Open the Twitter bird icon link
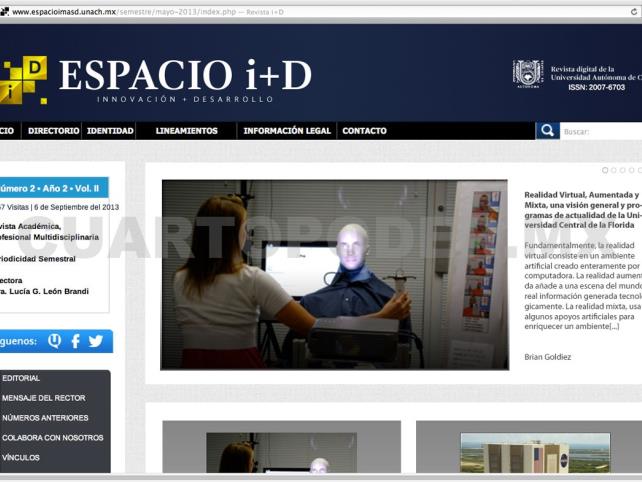The height and width of the screenshot is (482, 642). (96, 341)
